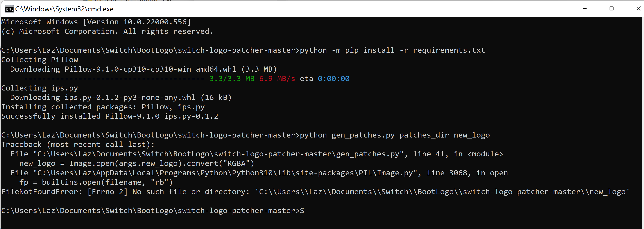Click the dashed pip download progress bar
This screenshot has height=229, width=644.
[114, 79]
